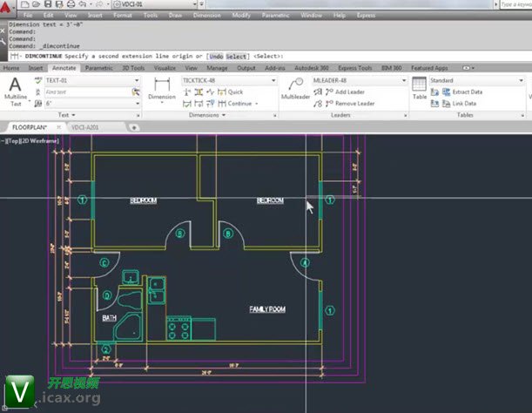Click the FAMILY ROOM label in drawing
532x413 pixels.
click(x=267, y=309)
